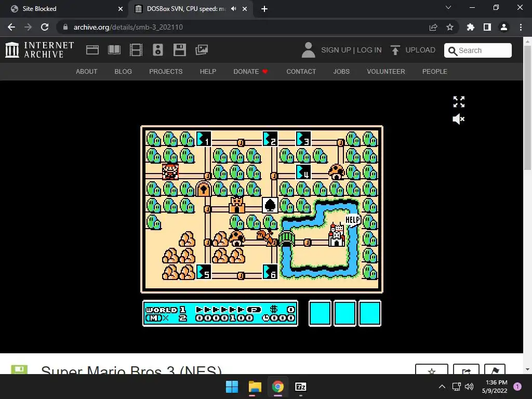Click the spade bonus panel
The width and height of the screenshot is (532, 399).
270,205
